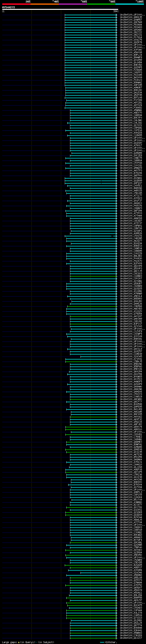Click the purple ~60% identity legend segment
The image size is (146, 644).
tap(73, 4)
